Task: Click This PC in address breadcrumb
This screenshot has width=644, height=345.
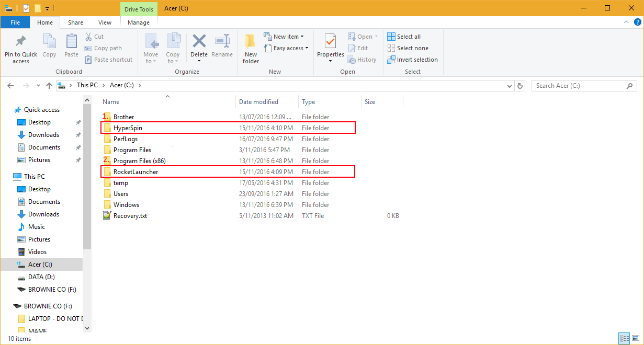Action: tap(87, 86)
